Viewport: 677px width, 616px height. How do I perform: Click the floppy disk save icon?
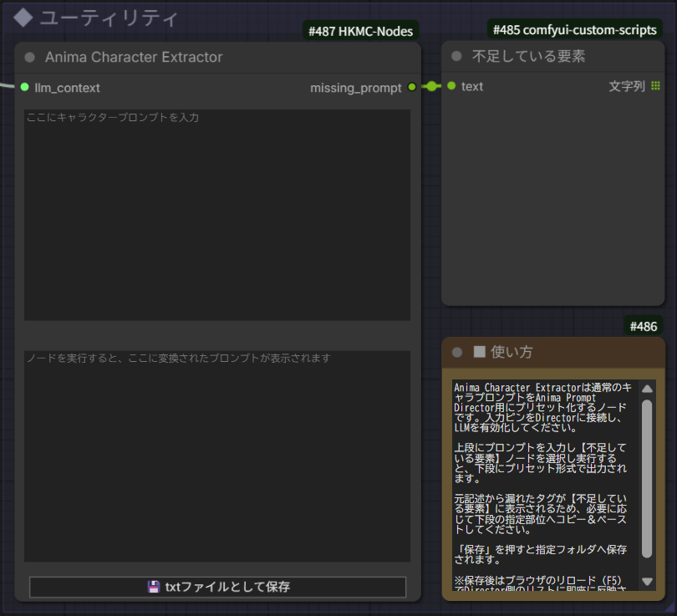pos(154,587)
